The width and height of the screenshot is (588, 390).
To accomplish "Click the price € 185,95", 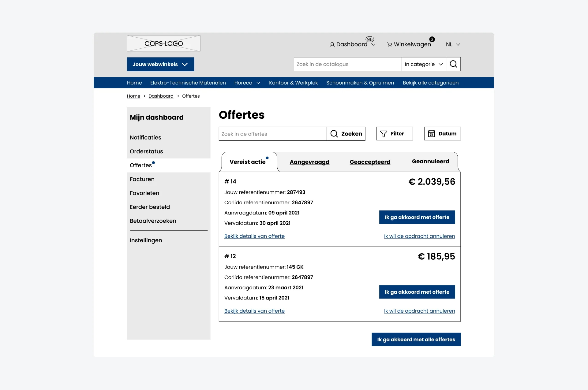I will pyautogui.click(x=436, y=256).
